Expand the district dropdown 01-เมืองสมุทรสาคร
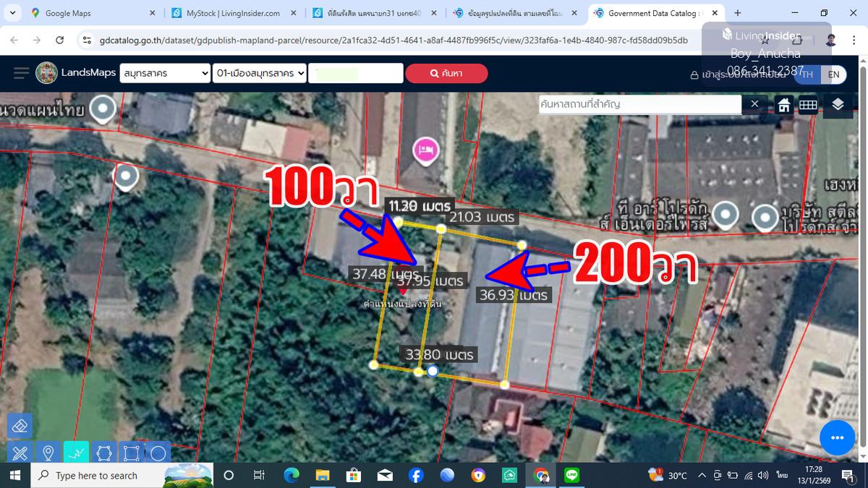 tap(260, 73)
